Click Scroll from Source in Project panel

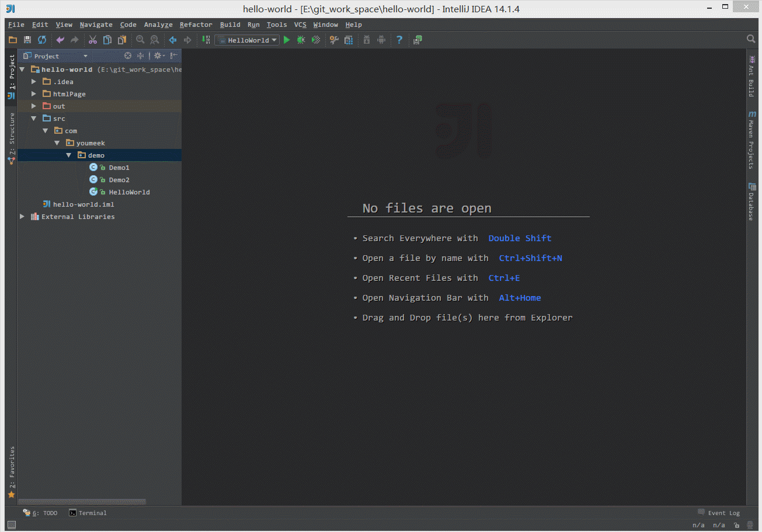click(128, 56)
